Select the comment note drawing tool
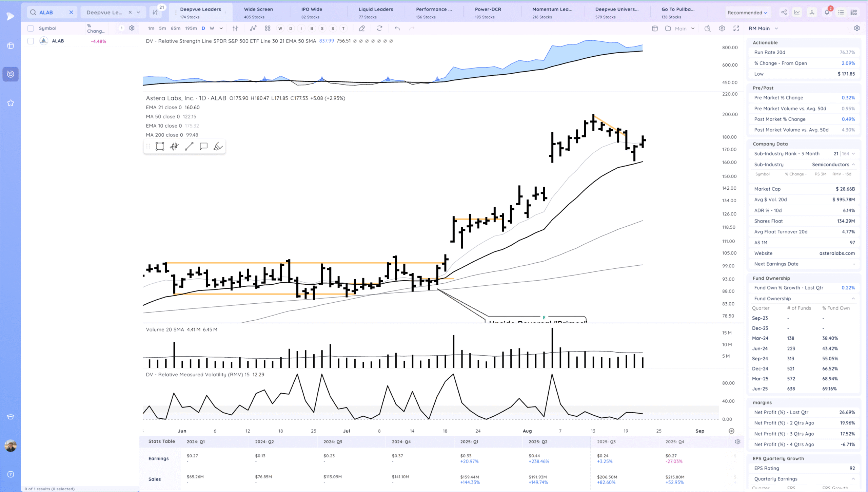Screen dimensions: 868x492 click(203, 146)
